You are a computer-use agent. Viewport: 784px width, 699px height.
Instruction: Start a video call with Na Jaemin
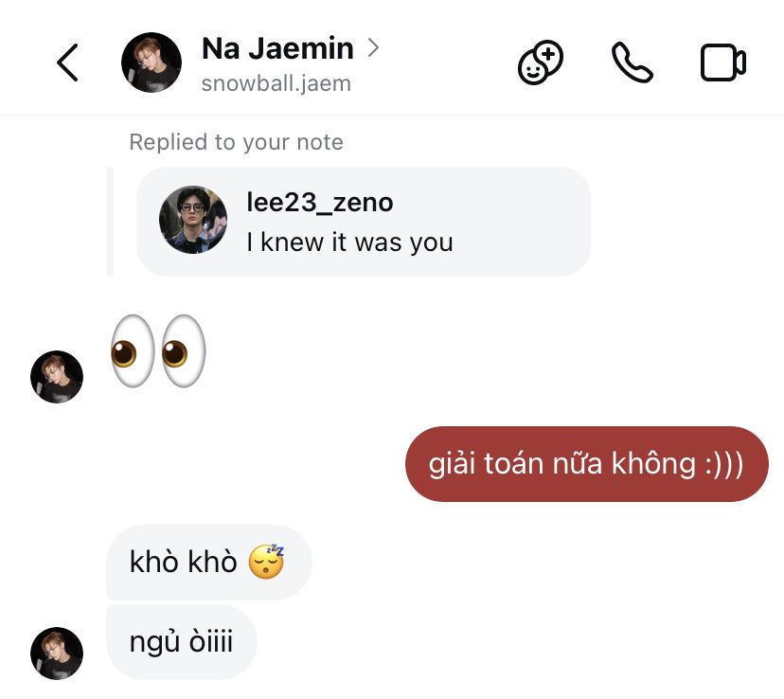(x=722, y=63)
